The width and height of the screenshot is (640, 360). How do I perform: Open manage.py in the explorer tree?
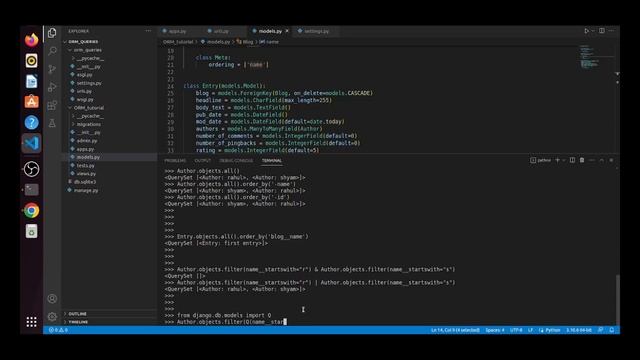[86, 190]
